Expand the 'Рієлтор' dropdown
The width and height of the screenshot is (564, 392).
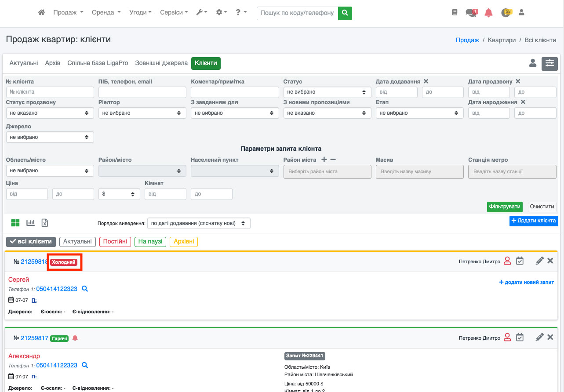tap(142, 113)
